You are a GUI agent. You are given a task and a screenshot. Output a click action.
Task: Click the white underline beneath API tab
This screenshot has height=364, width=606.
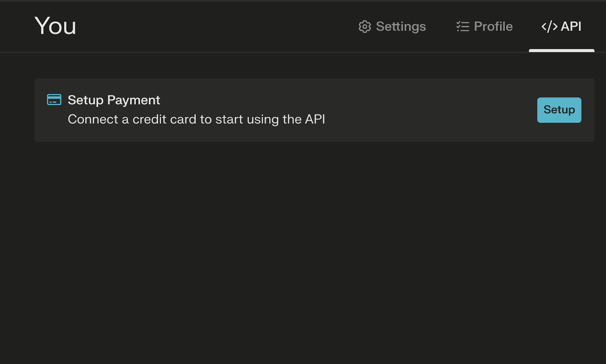click(561, 50)
